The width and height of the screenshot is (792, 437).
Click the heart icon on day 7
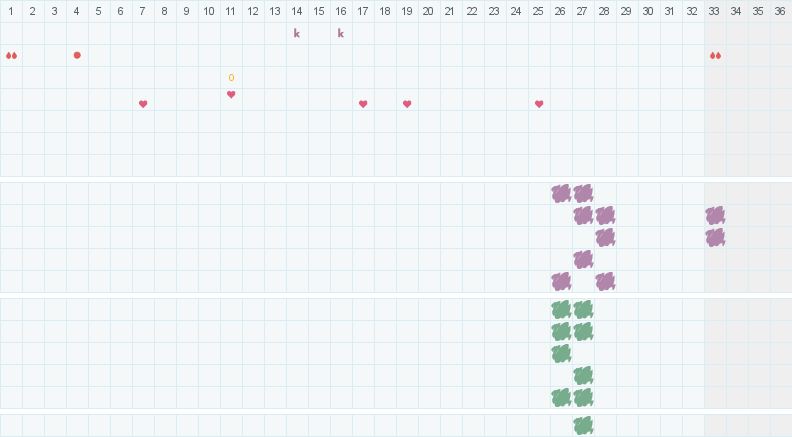[143, 104]
